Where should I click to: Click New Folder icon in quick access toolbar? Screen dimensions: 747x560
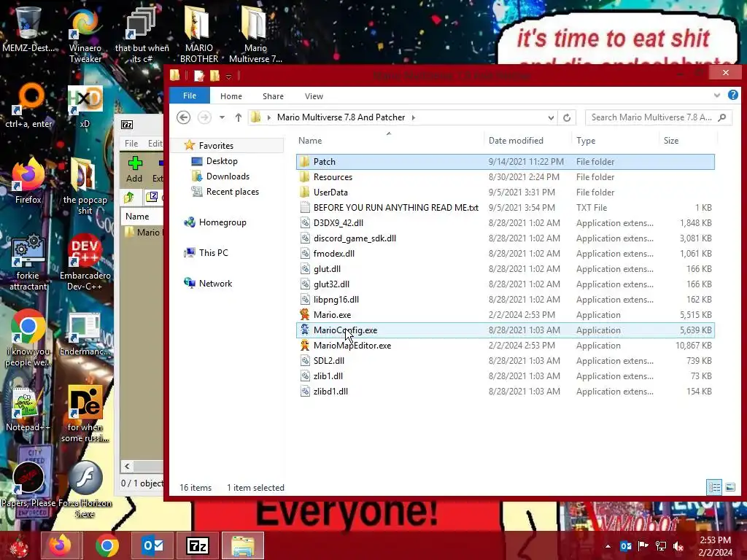point(215,75)
